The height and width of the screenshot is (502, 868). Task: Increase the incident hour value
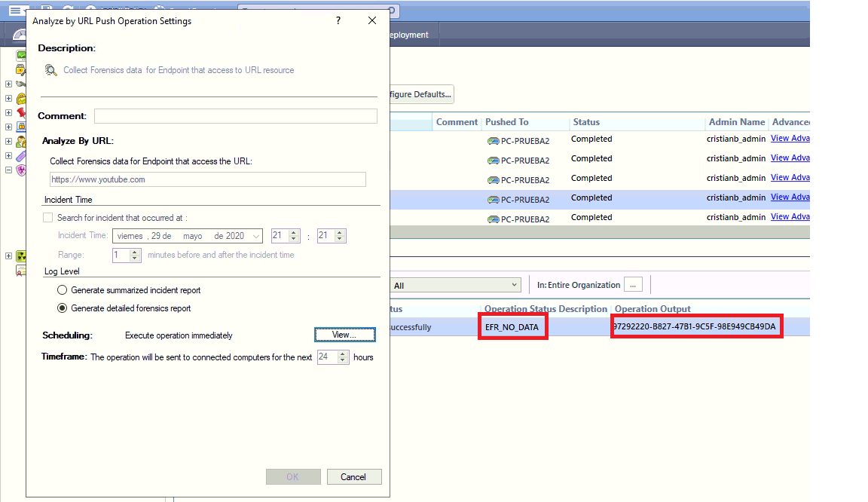tap(294, 233)
